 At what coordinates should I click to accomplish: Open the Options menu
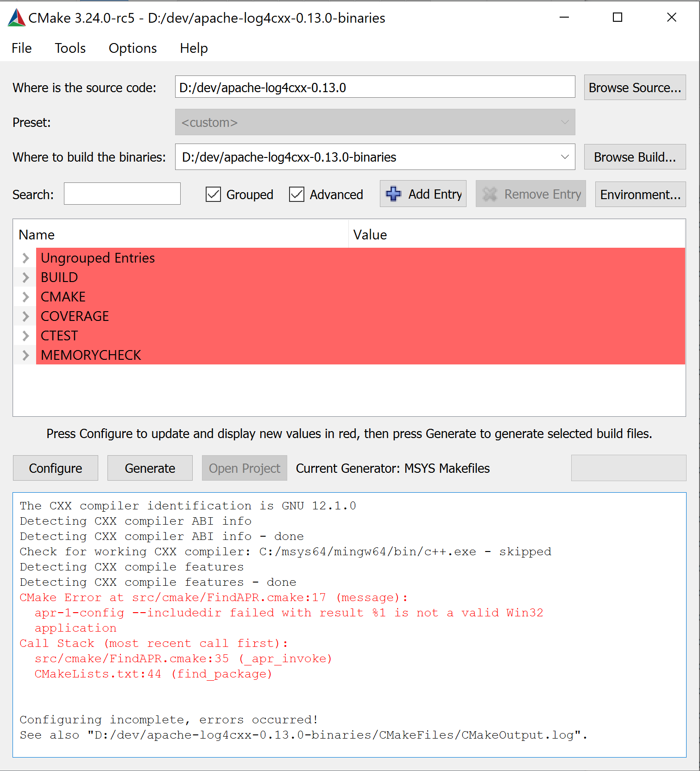tap(133, 48)
